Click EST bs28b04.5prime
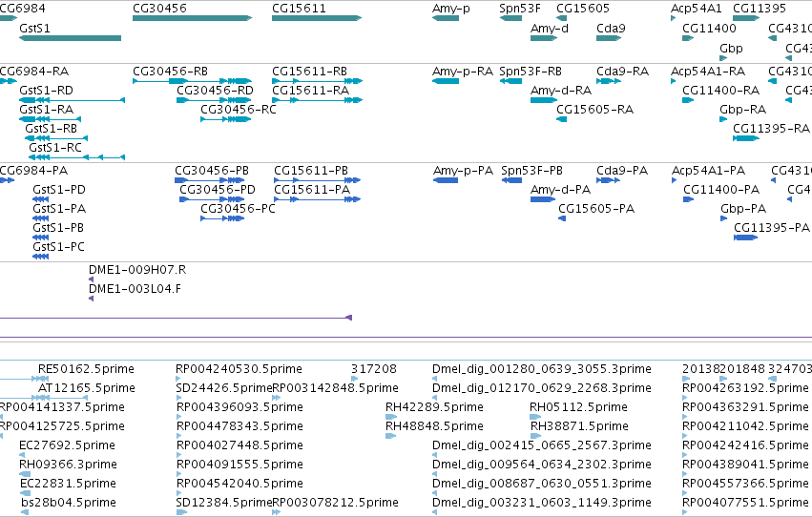 69,503
